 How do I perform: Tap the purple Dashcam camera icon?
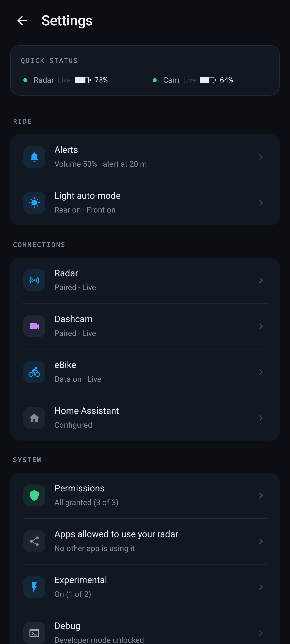pyautogui.click(x=34, y=326)
